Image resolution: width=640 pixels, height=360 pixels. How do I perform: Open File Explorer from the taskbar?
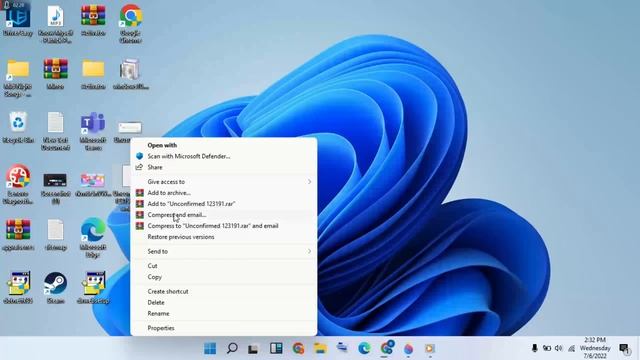[320, 349]
